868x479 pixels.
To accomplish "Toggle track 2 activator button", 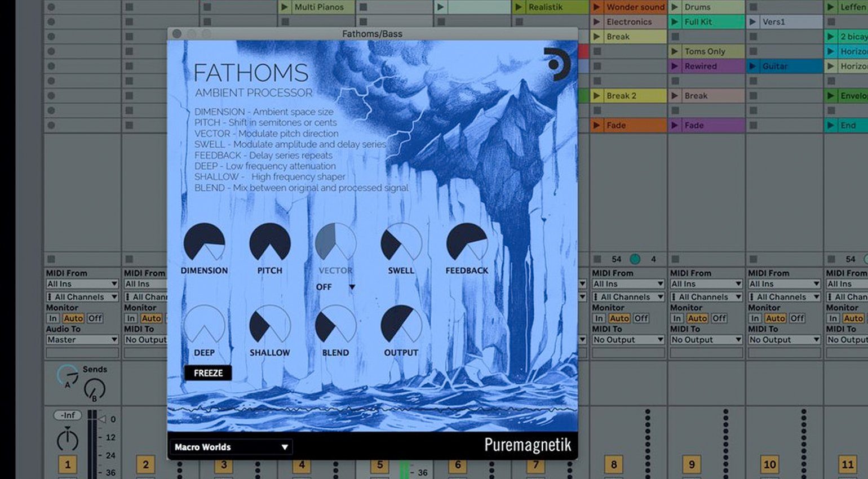I will click(145, 465).
